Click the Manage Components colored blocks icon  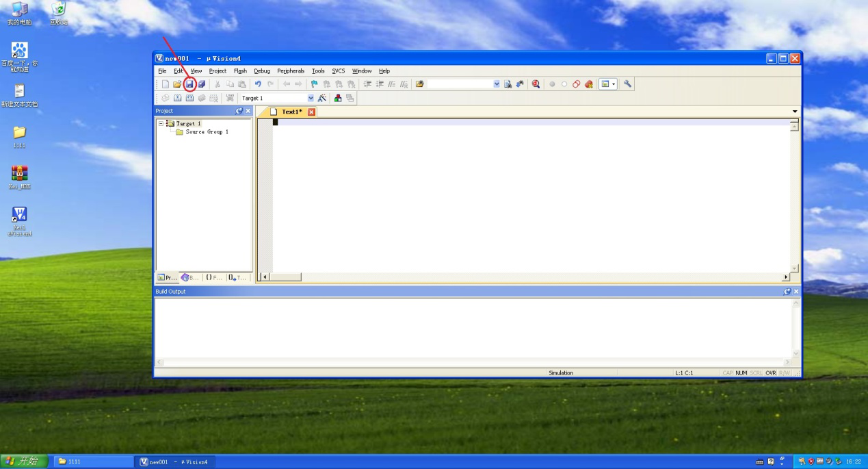pyautogui.click(x=338, y=98)
